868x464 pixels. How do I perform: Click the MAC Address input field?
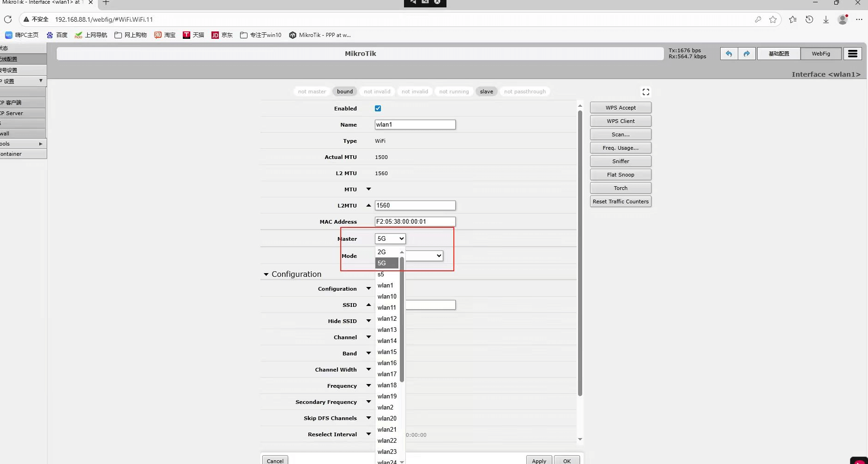coord(415,221)
